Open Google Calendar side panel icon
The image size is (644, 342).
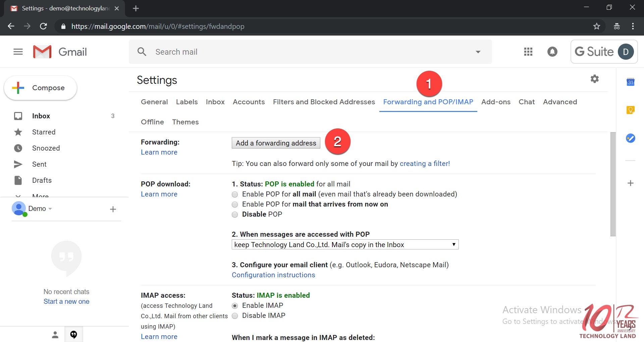point(631,82)
